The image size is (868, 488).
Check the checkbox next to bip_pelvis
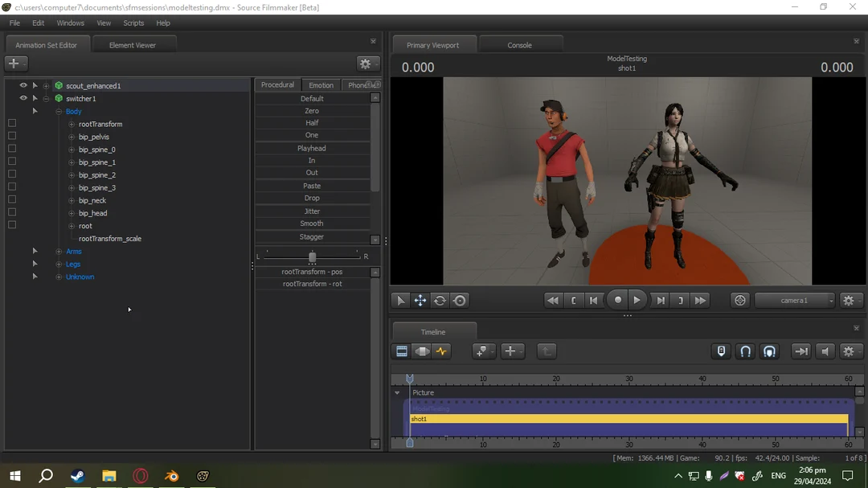click(x=11, y=136)
